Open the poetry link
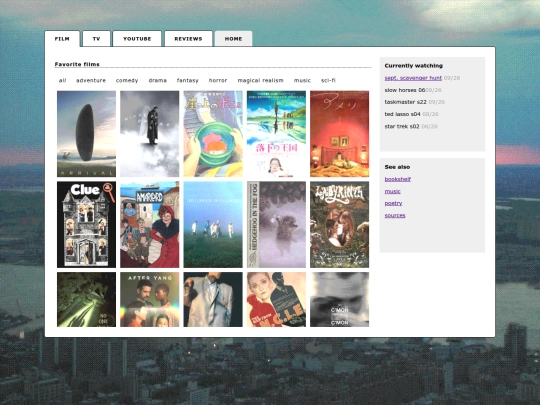 pos(393,203)
